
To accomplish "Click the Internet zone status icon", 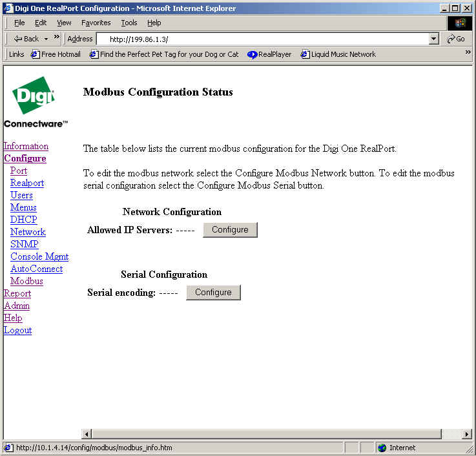I will 382,448.
